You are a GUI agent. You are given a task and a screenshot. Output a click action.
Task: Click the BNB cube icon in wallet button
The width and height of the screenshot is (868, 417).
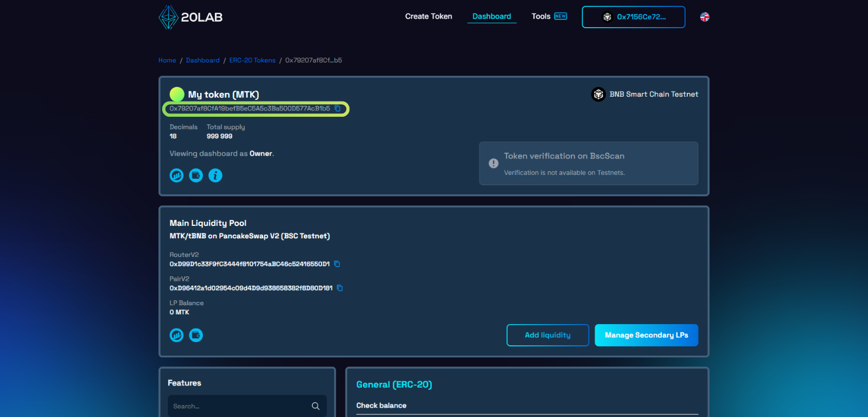[x=607, y=17]
